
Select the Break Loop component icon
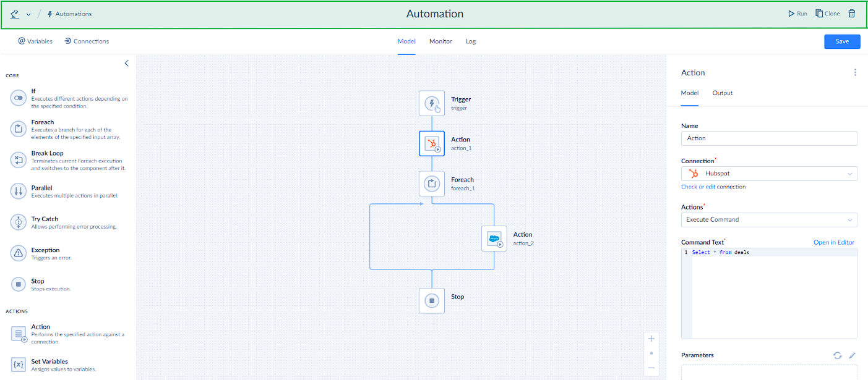tap(19, 161)
